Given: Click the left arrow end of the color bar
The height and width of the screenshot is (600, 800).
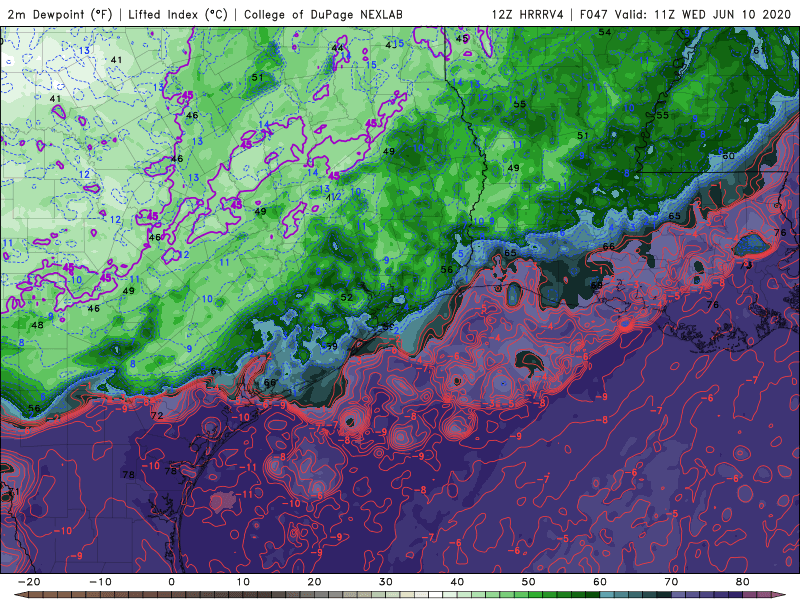Looking at the screenshot, I should tap(20, 594).
